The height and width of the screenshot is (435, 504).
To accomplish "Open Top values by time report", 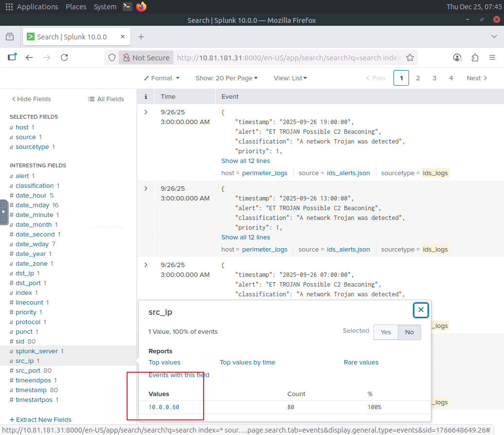I will pyautogui.click(x=247, y=362).
